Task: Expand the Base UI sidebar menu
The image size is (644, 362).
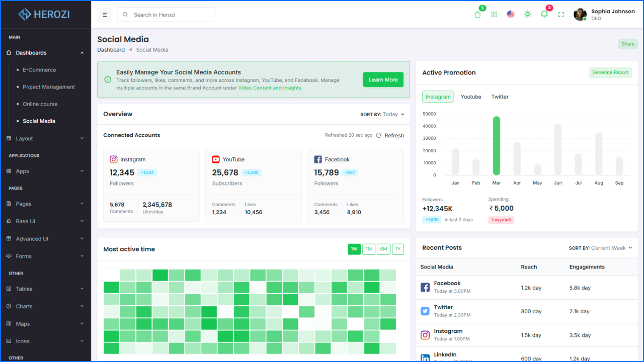Action: [45, 221]
